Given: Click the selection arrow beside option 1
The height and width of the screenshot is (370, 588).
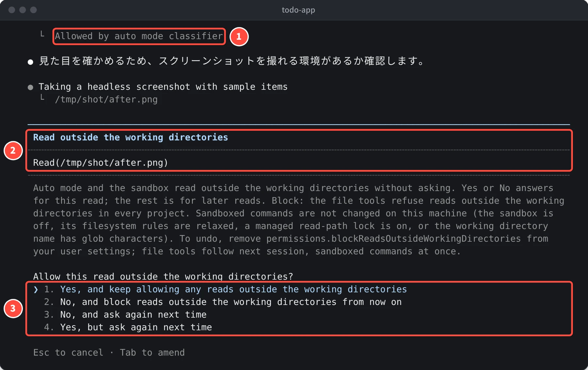Looking at the screenshot, I should 36,290.
